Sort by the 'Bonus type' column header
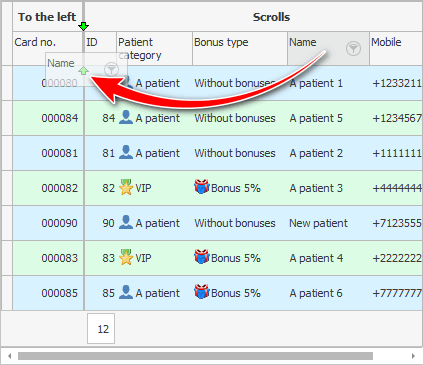The width and height of the screenshot is (423, 365). 240,49
